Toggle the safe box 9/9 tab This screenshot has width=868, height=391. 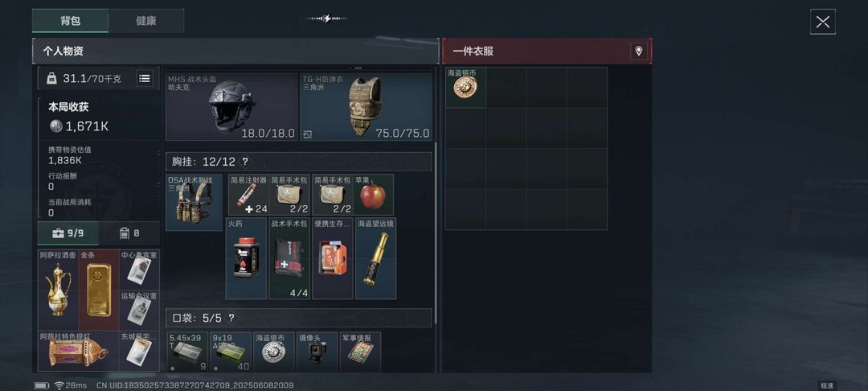(x=68, y=233)
